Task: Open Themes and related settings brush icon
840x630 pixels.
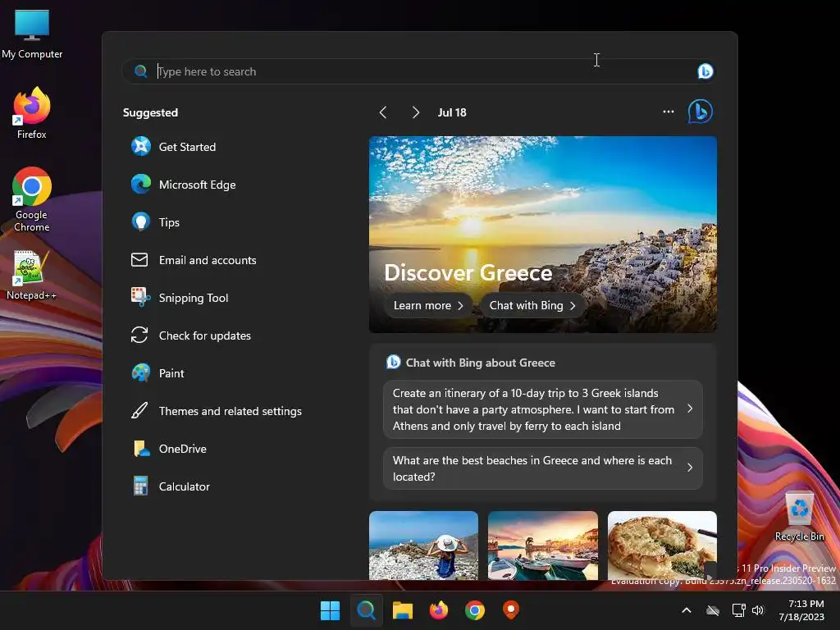Action: (x=139, y=411)
